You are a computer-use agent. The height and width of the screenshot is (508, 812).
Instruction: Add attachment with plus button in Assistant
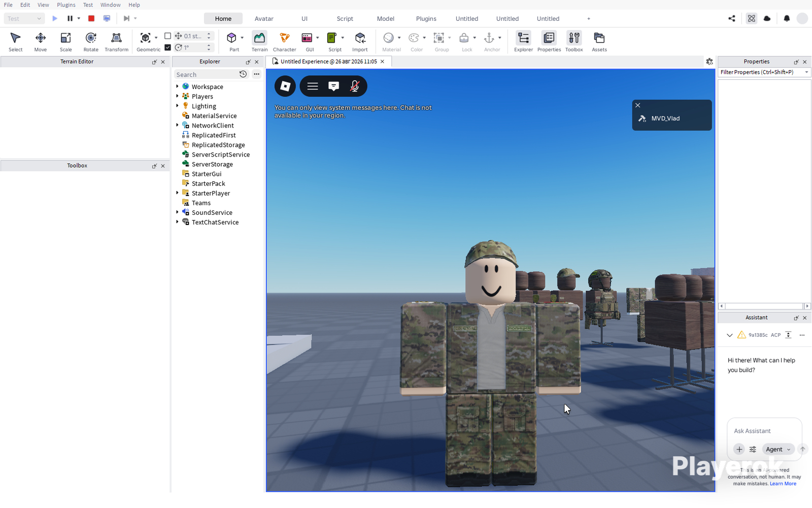739,449
